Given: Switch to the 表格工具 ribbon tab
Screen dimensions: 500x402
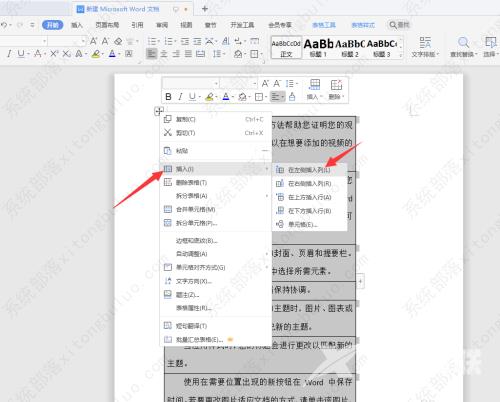Looking at the screenshot, I should [x=324, y=25].
